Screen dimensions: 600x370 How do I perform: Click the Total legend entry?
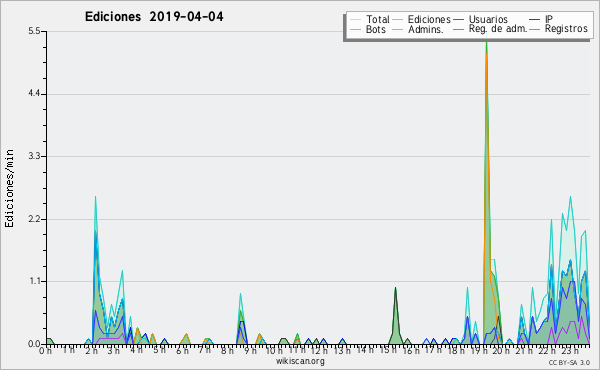point(370,19)
